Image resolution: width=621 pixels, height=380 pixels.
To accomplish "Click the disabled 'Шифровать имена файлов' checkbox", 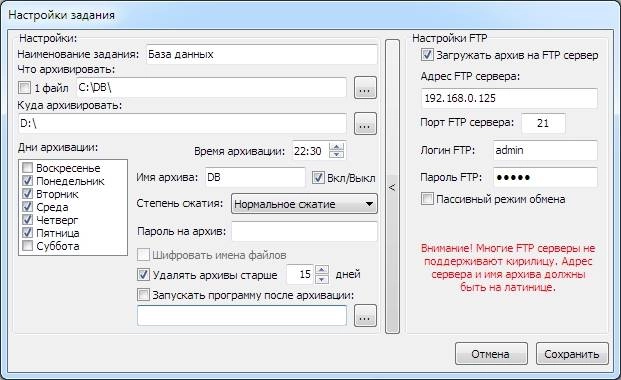I will [143, 255].
